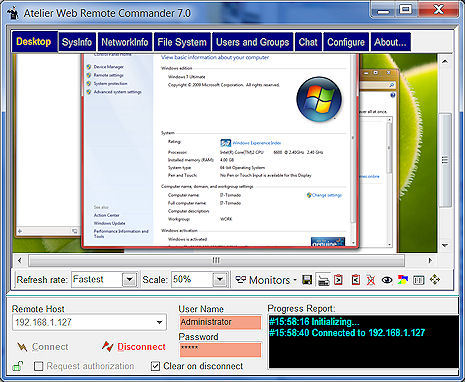Click the window panels layout icon

click(x=418, y=280)
